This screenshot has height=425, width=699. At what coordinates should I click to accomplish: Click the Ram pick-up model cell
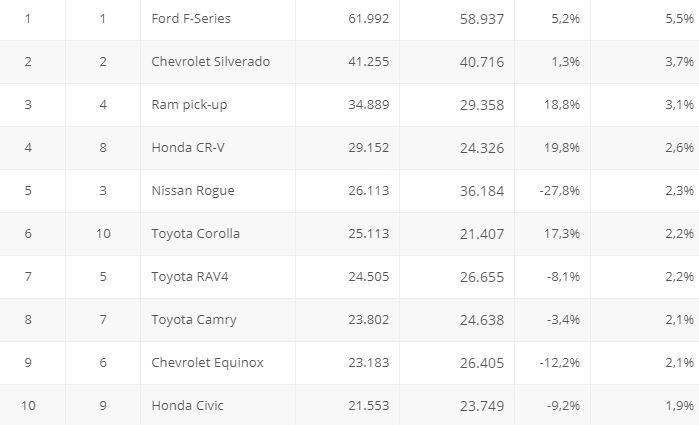coord(189,105)
